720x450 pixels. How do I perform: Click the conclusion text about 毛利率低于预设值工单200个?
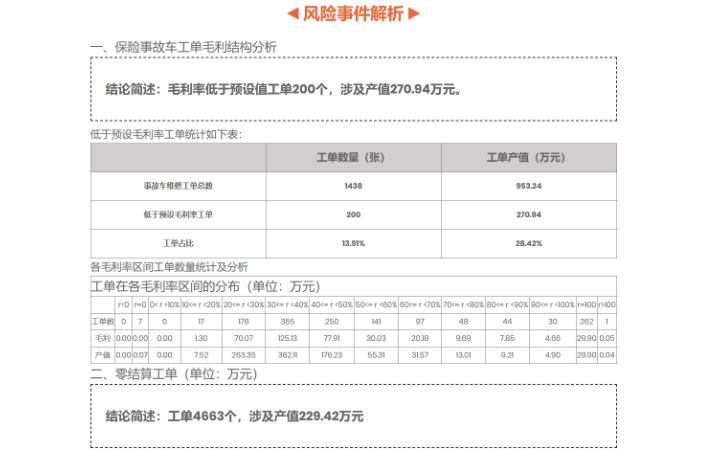283,89
